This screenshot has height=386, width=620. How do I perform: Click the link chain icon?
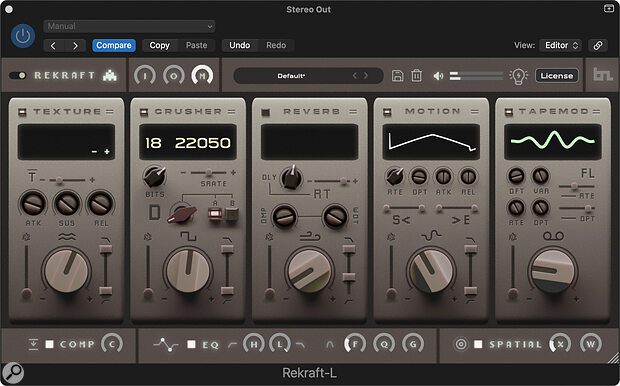(x=598, y=45)
